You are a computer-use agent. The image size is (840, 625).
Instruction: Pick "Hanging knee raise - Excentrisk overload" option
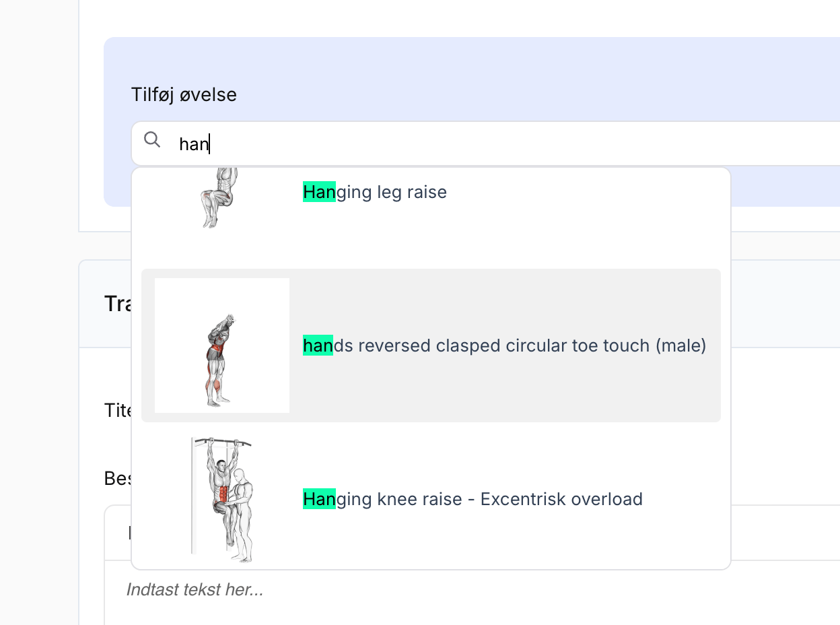[473, 500]
